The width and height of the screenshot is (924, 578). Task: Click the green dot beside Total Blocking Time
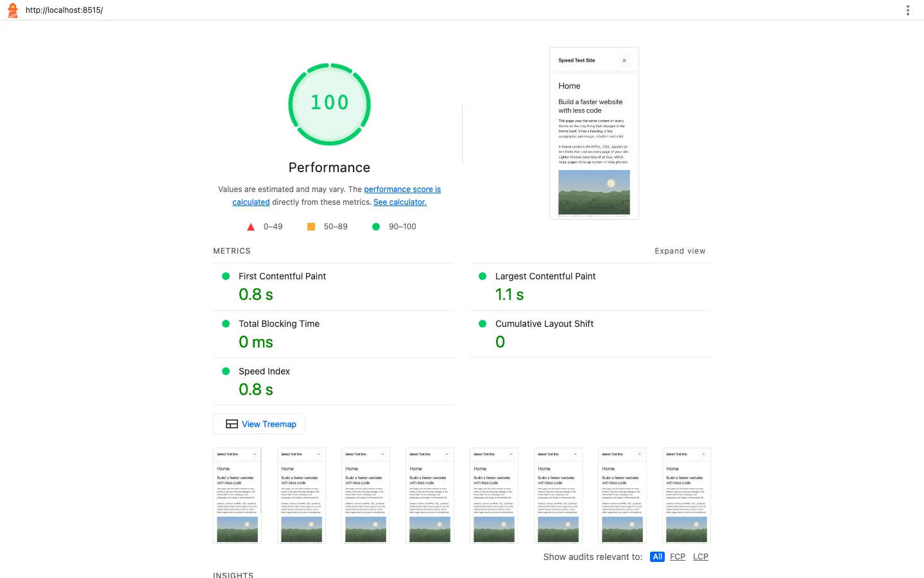click(x=226, y=324)
